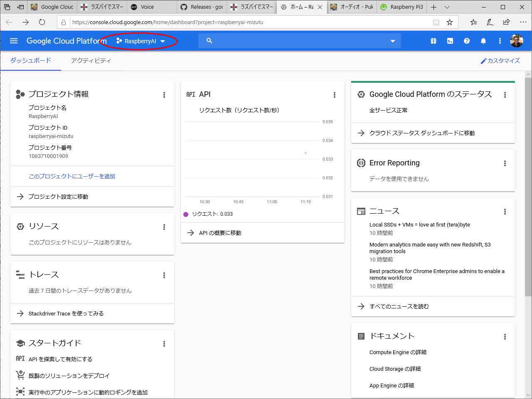Open the free trial gift icon
The height and width of the screenshot is (399, 532).
coord(433,41)
